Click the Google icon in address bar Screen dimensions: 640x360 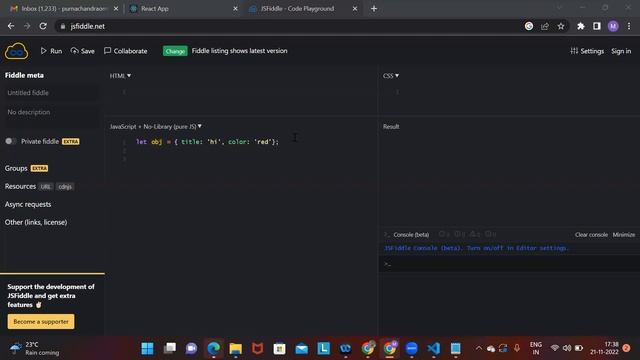click(x=529, y=26)
